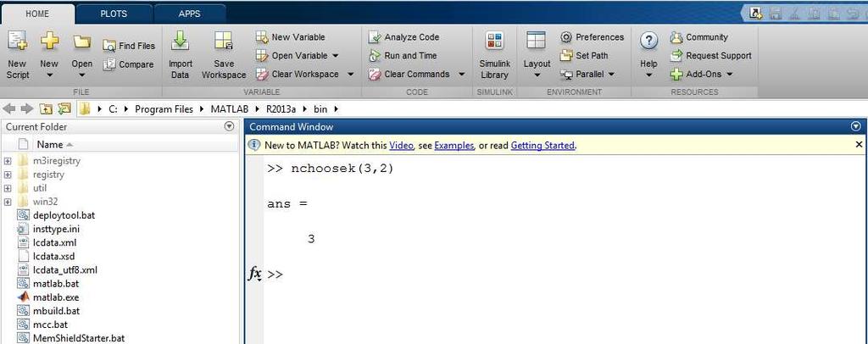Select the matlab.exe file
This screenshot has width=868, height=344.
(56, 297)
